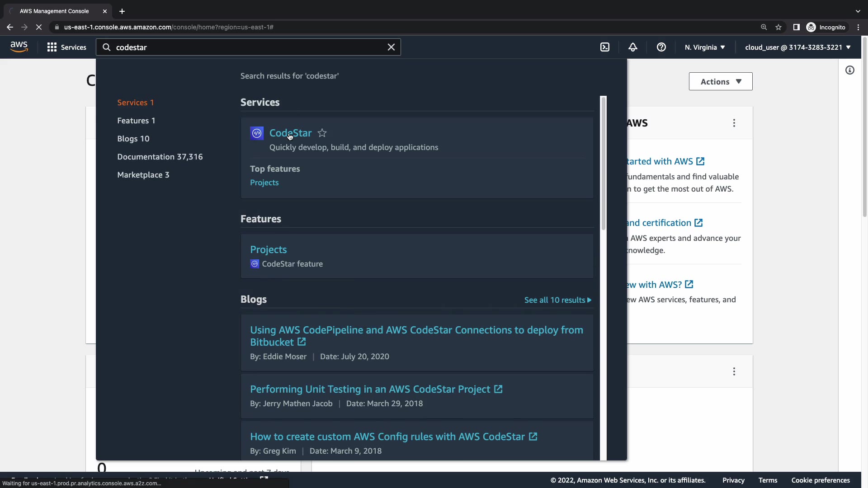The image size is (868, 488).
Task: Open the cloud_user account dropdown
Action: pos(798,47)
